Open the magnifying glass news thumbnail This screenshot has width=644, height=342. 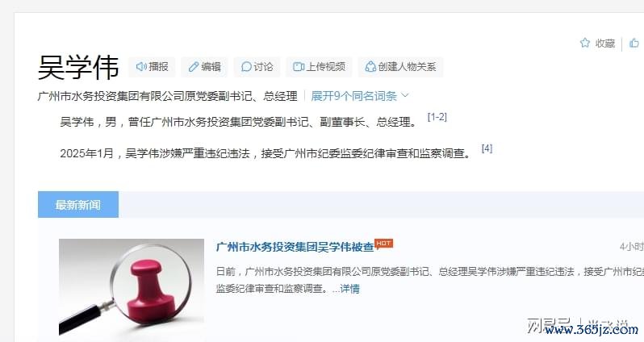pos(132,287)
